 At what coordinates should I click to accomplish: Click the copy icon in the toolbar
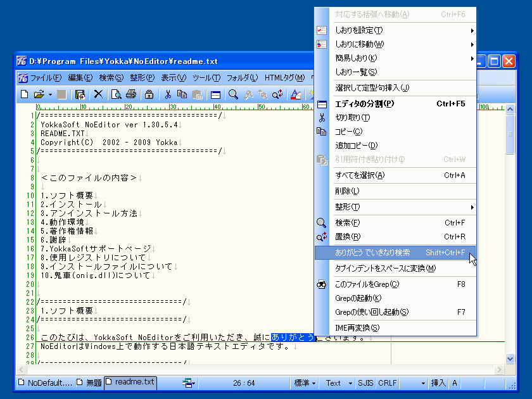pyautogui.click(x=182, y=94)
